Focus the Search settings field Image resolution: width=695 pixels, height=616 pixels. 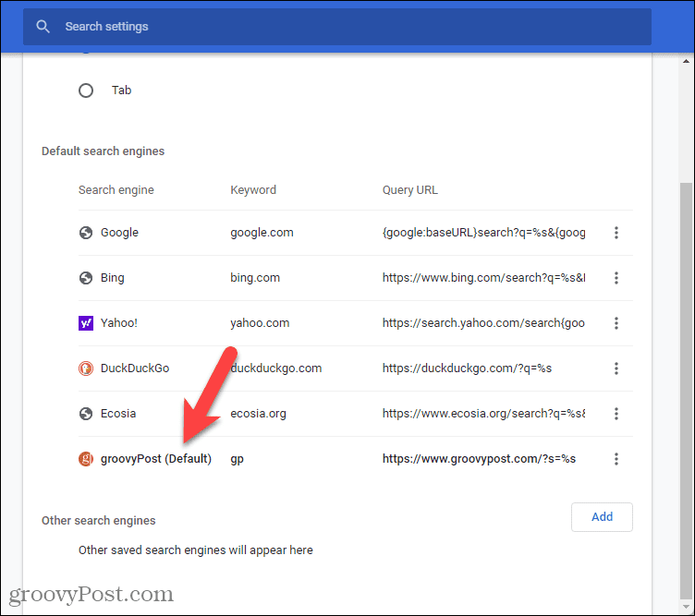(336, 27)
